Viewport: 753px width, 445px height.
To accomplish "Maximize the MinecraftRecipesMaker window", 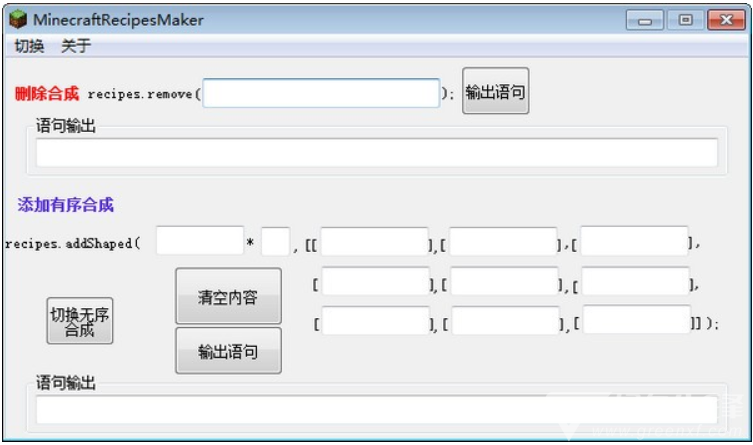I will 685,20.
